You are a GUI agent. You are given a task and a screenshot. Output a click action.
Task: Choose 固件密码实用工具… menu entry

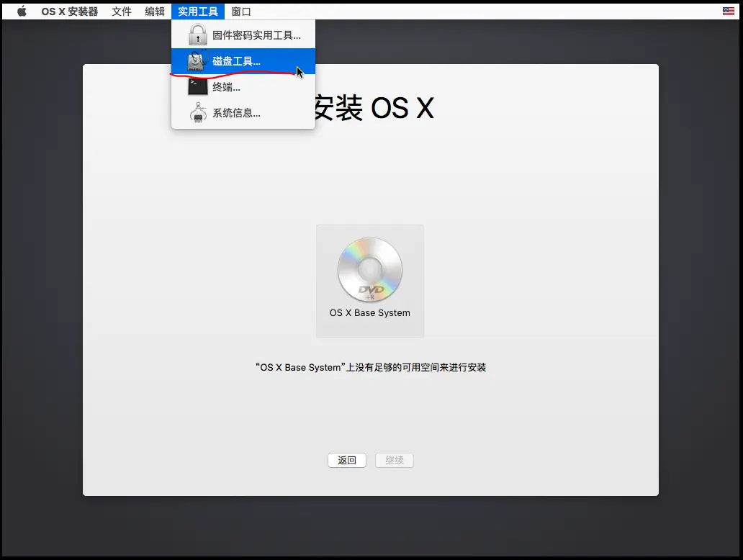point(243,35)
